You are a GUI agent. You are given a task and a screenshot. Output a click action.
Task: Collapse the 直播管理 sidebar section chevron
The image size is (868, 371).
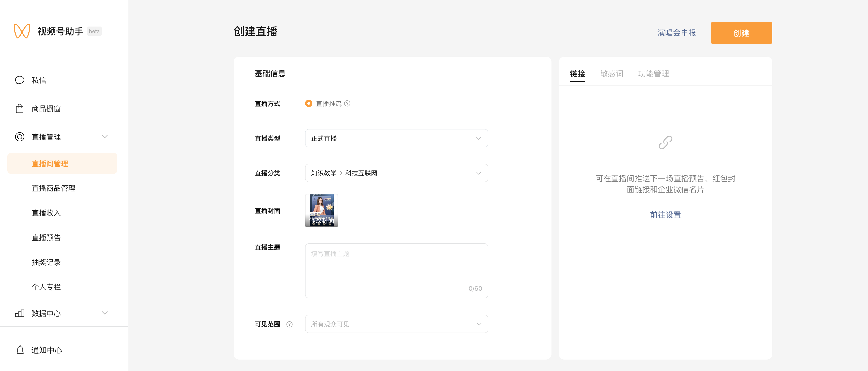[x=105, y=137]
